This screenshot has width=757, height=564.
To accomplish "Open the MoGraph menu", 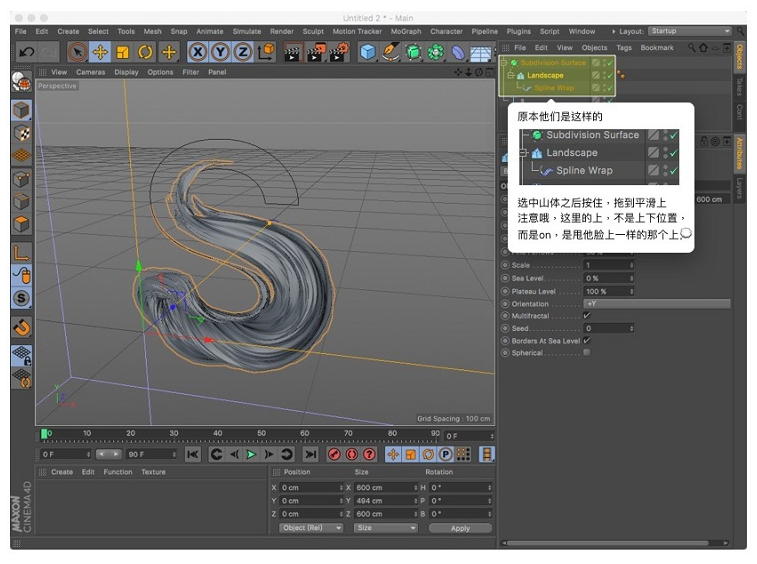I will tap(406, 31).
